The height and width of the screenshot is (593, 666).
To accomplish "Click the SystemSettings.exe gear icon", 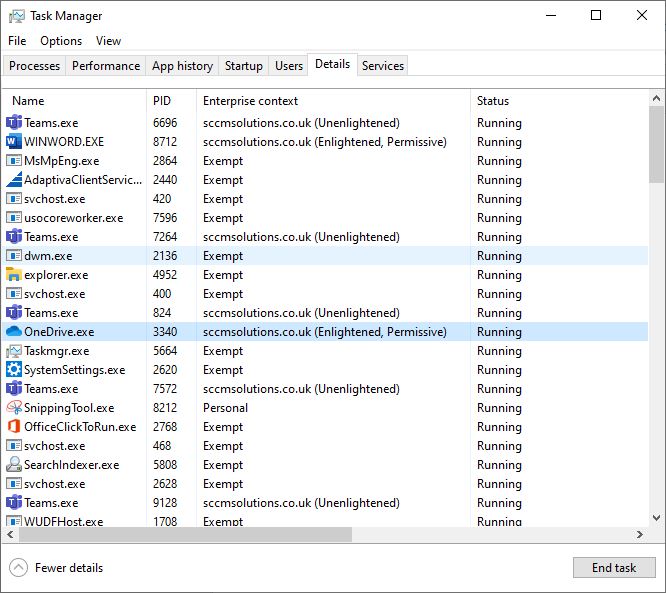I will [14, 370].
